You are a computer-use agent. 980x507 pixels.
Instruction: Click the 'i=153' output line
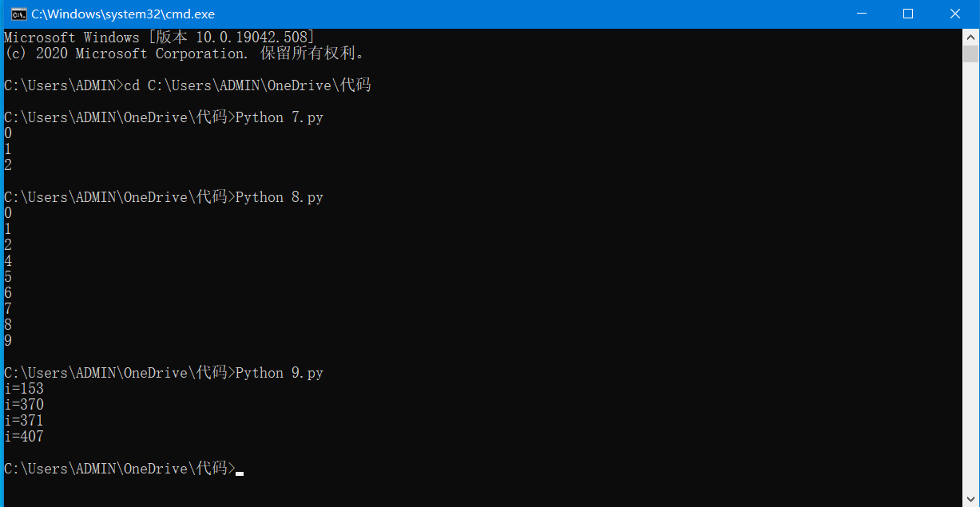pos(24,389)
